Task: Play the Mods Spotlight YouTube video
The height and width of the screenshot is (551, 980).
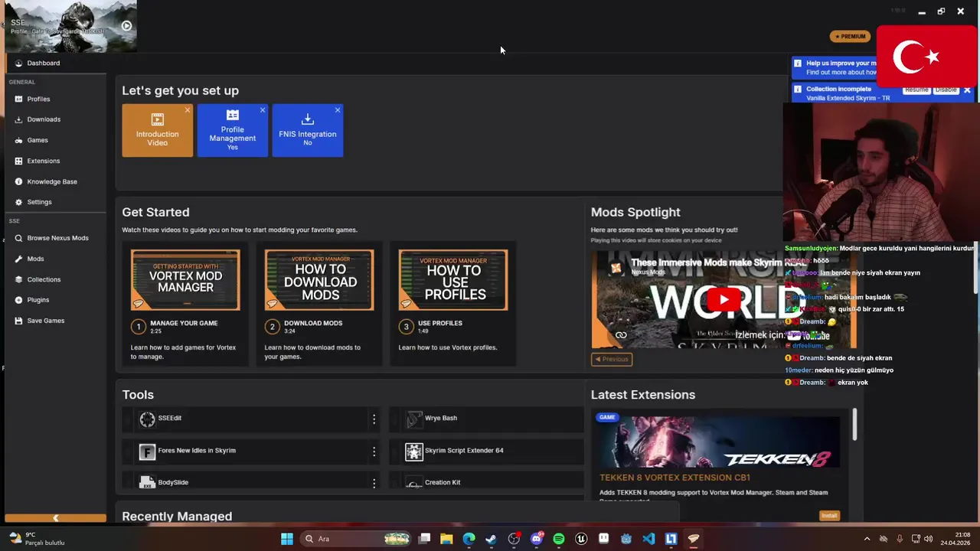Action: 724,299
